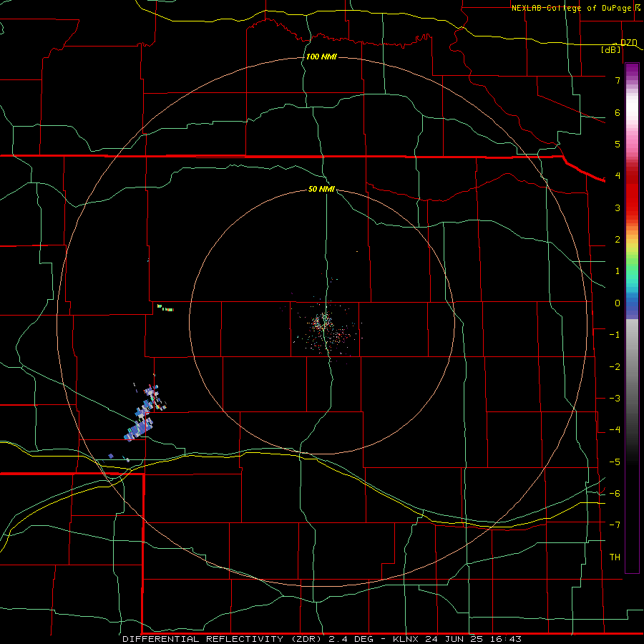
Task: Click the -4 value on color scale
Action: pos(615,430)
